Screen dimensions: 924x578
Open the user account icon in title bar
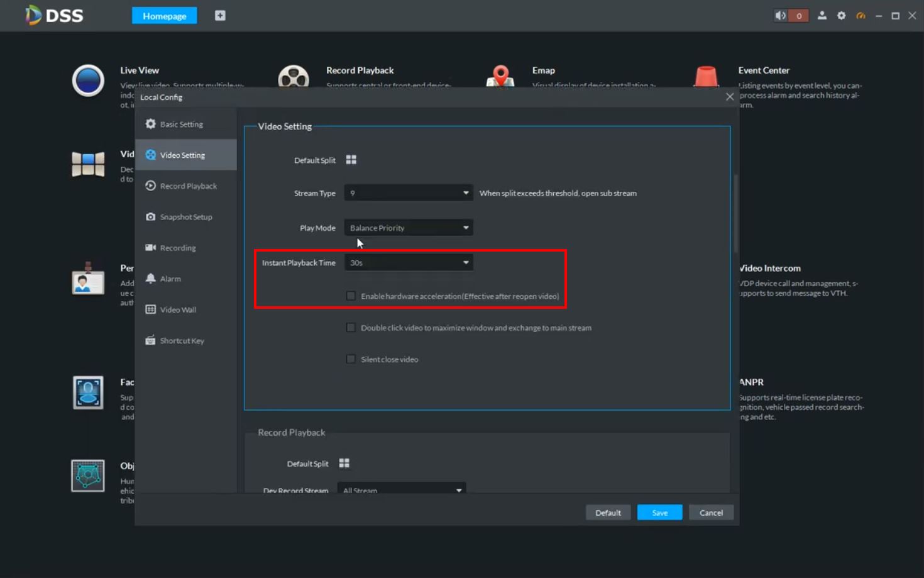tap(822, 16)
